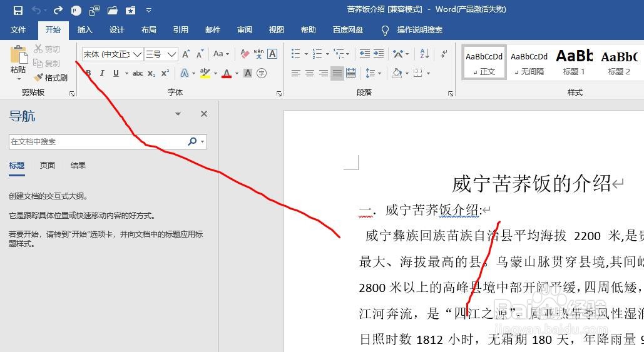The width and height of the screenshot is (644, 352).
Task: Expand the bullets list dropdown
Action: coord(306,54)
